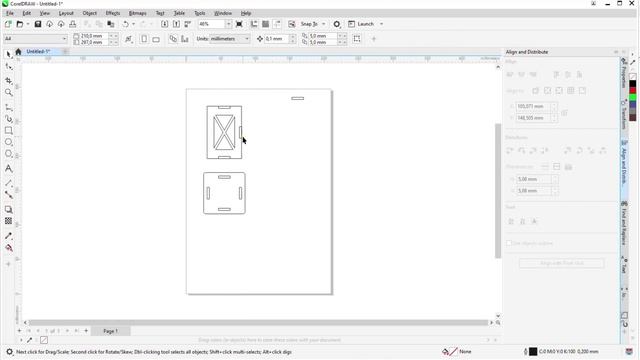Increase nudge distance stepper

(x=293, y=36)
